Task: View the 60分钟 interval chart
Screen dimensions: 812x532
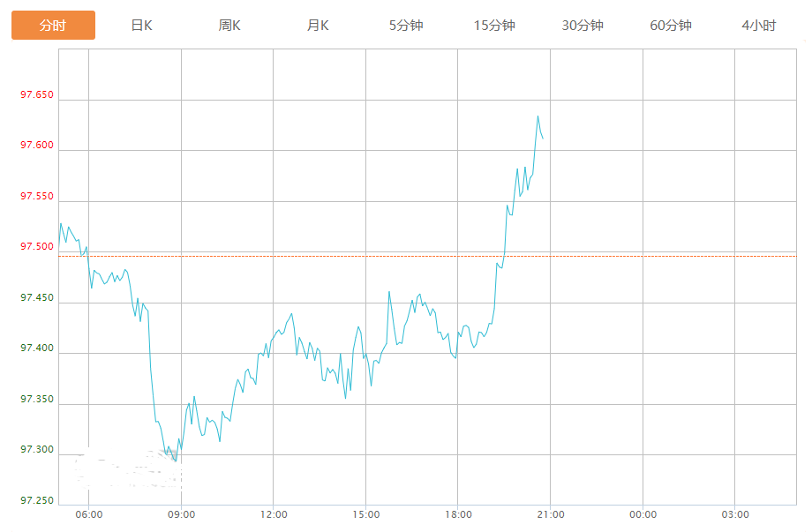Action: pos(671,26)
